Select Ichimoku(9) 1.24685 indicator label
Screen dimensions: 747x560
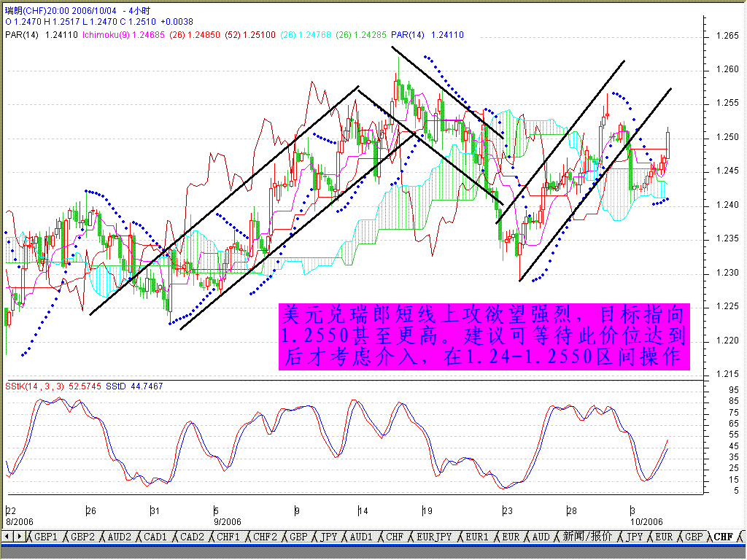pyautogui.click(x=124, y=35)
